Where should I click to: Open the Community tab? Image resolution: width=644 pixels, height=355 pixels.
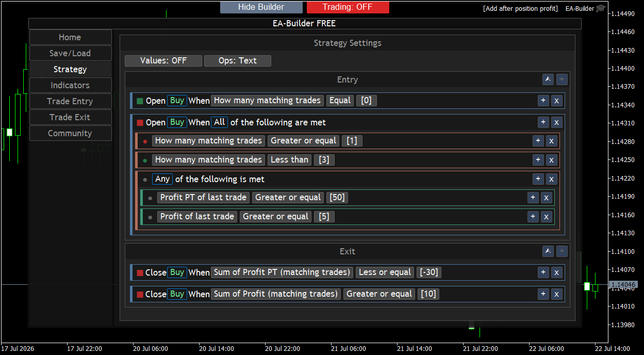pos(70,133)
